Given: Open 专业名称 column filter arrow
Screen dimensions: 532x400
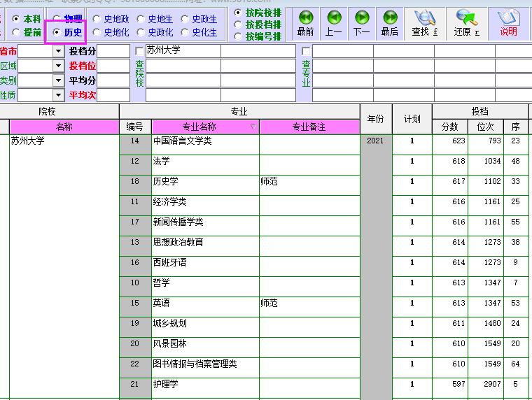Looking at the screenshot, I should [x=253, y=127].
